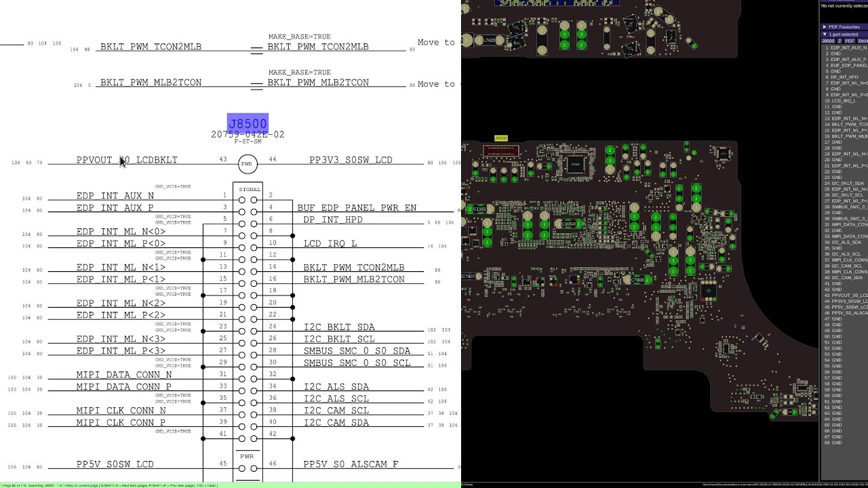Select pin 24 I2C_BKLT_SDA in pin list
Image resolution: width=868 pixels, height=488 pixels.
pyautogui.click(x=845, y=183)
